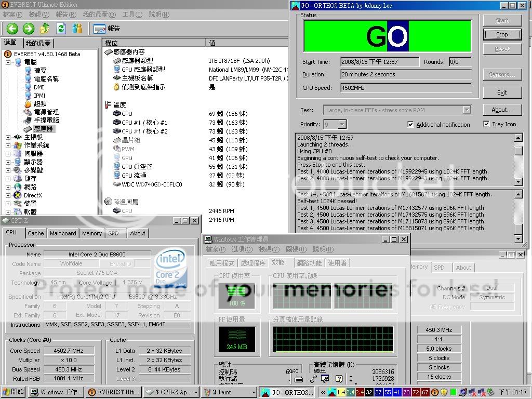Click the Refresh icon in EVEREST toolbar
The width and height of the screenshot is (532, 399).
pyautogui.click(x=61, y=29)
